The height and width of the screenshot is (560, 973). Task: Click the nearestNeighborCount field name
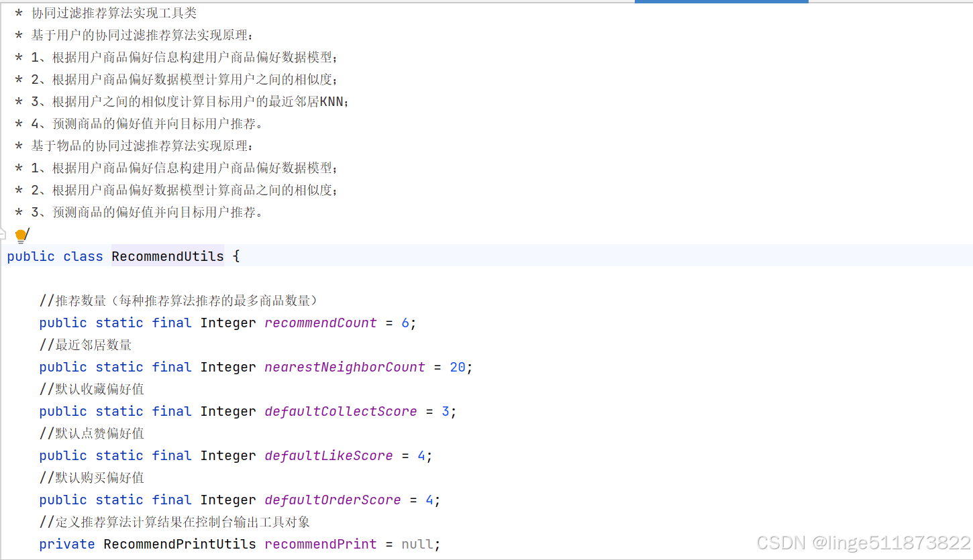(345, 367)
